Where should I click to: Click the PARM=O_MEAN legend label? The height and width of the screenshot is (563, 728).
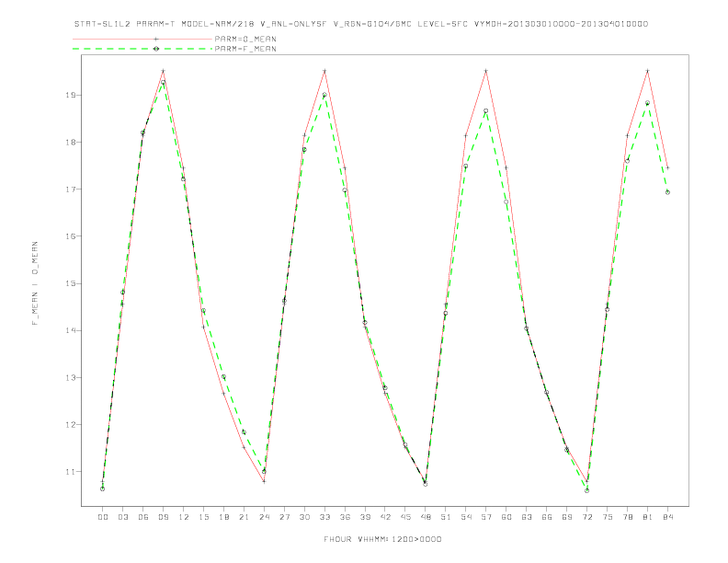[x=245, y=39]
